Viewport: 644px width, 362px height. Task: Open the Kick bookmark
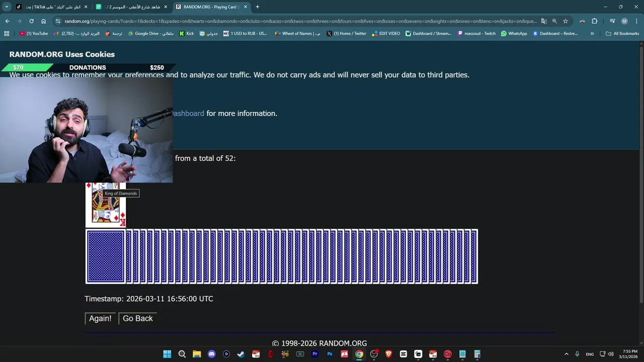tap(186, 34)
